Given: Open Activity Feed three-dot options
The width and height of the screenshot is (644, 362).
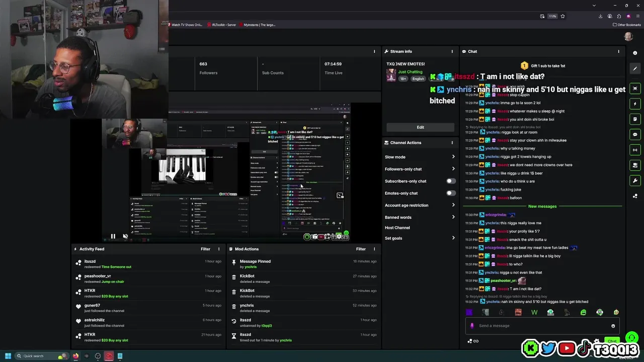Looking at the screenshot, I should click(x=218, y=249).
